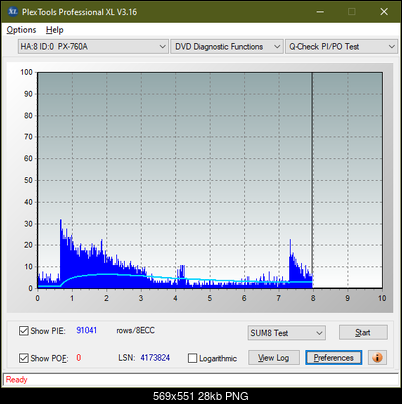Click the PlexTools XL app icon

point(13,12)
